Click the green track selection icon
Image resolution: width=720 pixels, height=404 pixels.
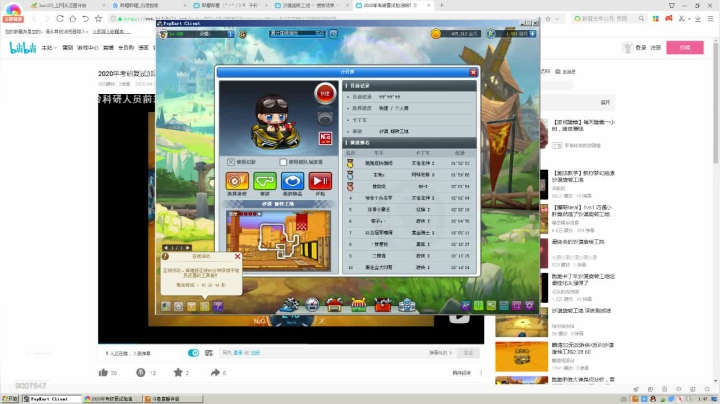pyautogui.click(x=265, y=181)
